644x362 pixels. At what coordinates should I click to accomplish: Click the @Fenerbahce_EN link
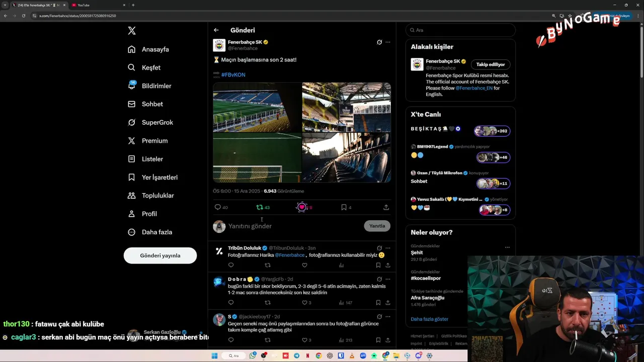tap(474, 88)
